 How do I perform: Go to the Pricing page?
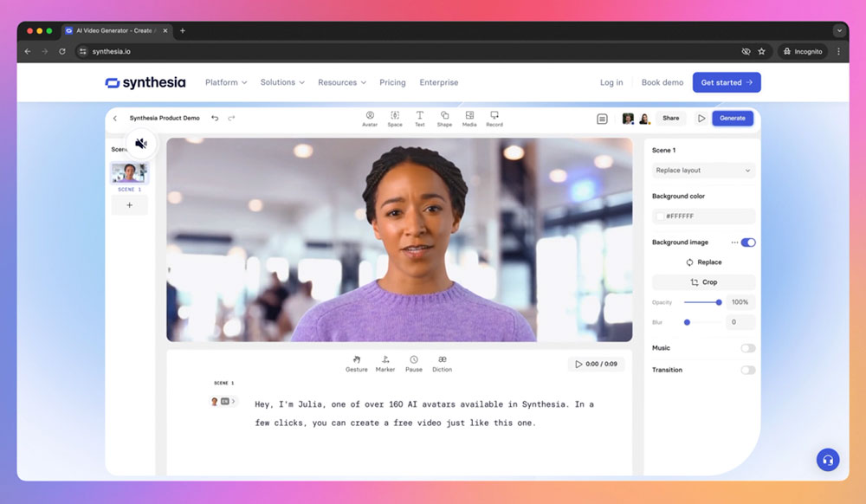pyautogui.click(x=392, y=82)
